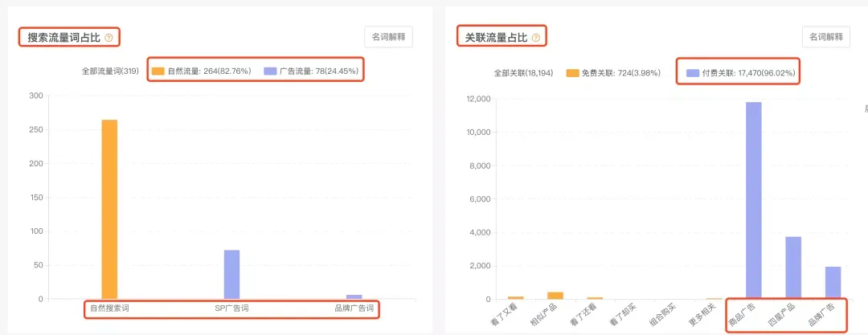
Task: Click the purple 付费关联 legend swatch
Action: [693, 73]
